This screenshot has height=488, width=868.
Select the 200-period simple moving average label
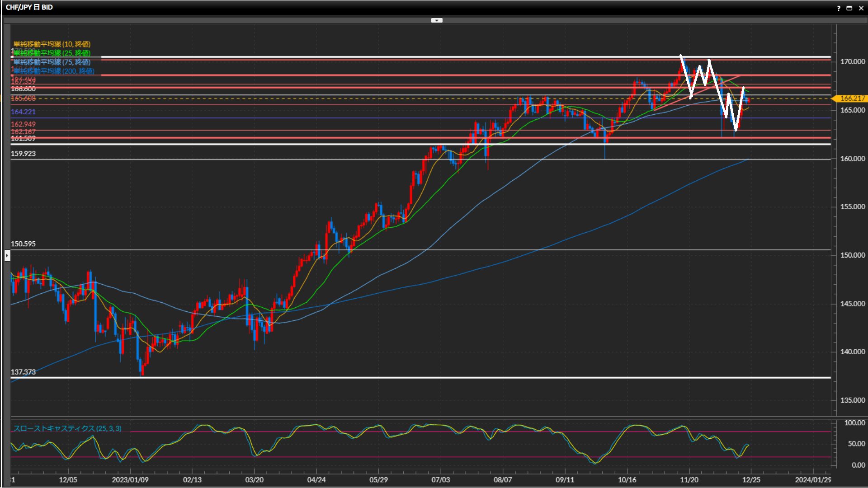tap(54, 71)
